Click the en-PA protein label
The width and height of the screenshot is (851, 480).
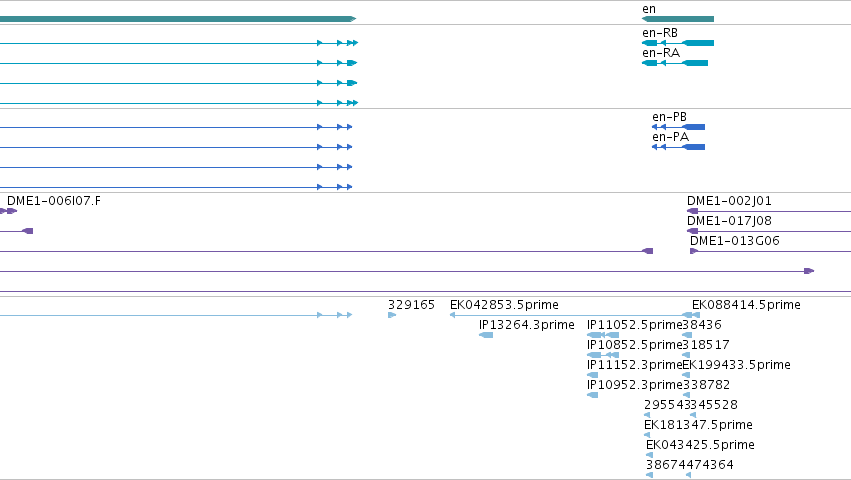pos(670,137)
